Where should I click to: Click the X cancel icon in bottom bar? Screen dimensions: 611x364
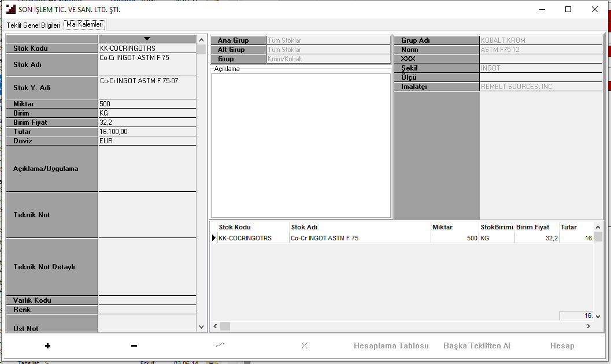coord(305,346)
